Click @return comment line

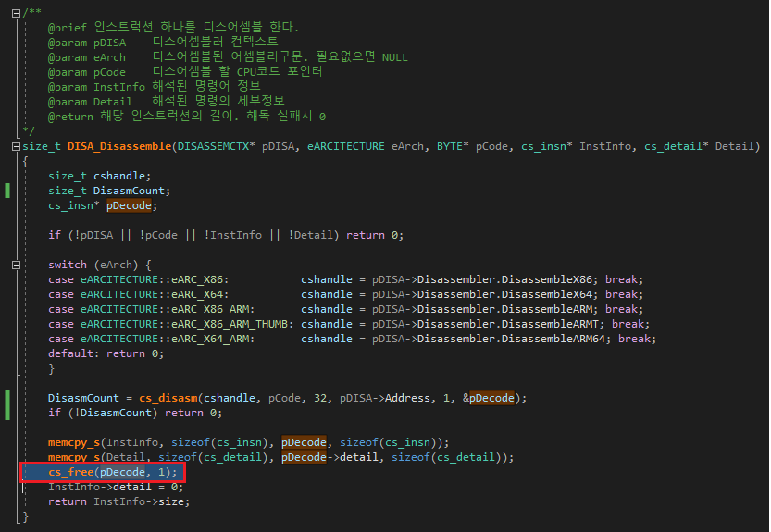(x=187, y=117)
